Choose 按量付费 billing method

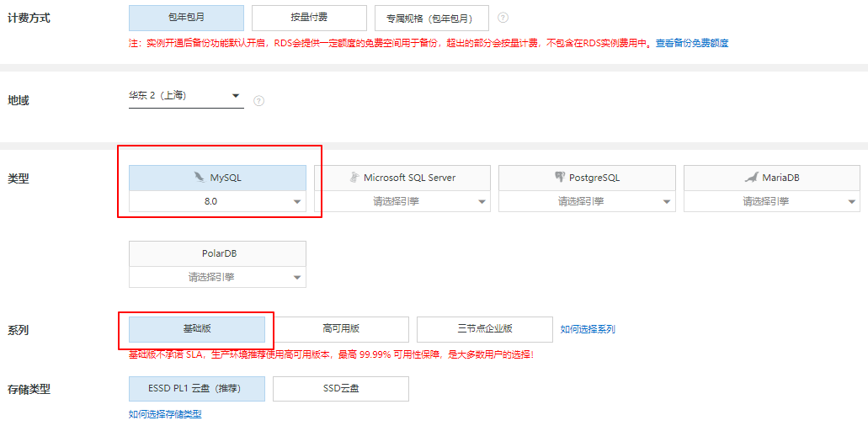point(309,18)
